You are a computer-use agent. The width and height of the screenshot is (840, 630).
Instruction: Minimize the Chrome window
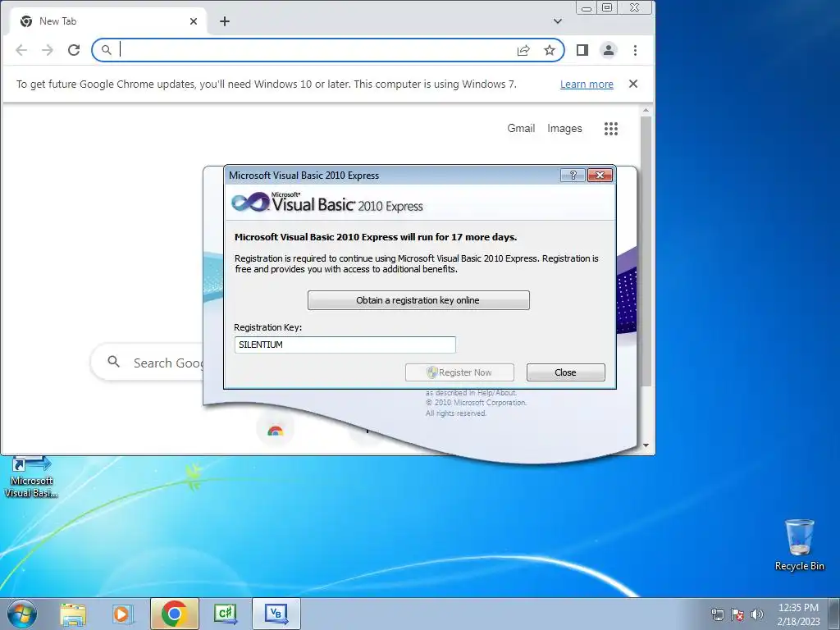(587, 8)
